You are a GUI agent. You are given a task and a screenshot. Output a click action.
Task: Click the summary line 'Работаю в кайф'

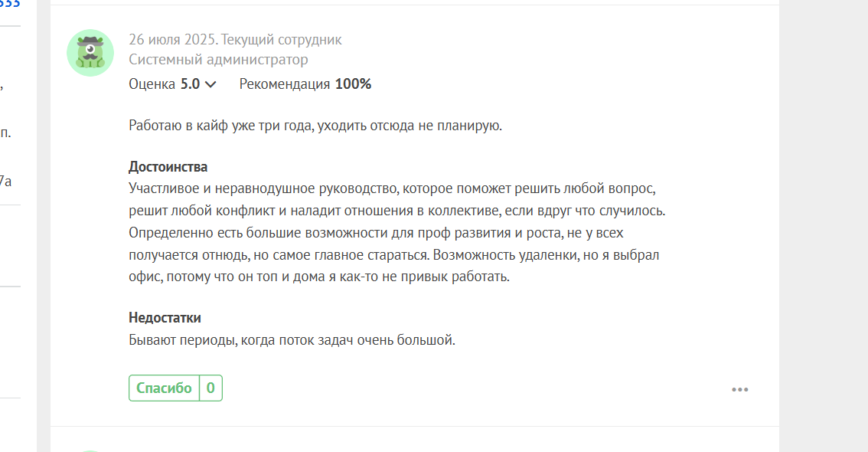[x=315, y=126]
